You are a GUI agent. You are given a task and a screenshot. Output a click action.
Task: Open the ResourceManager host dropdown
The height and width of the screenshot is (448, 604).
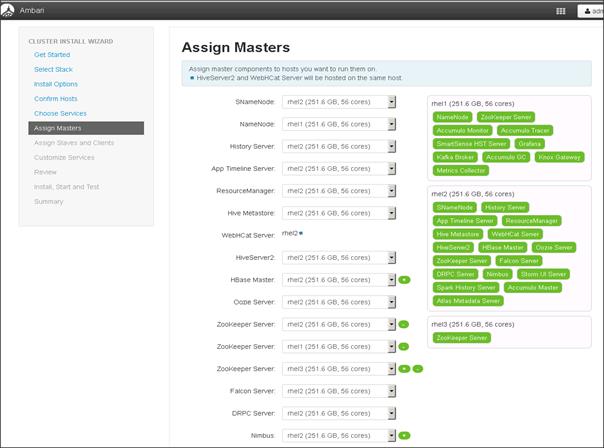pos(339,191)
